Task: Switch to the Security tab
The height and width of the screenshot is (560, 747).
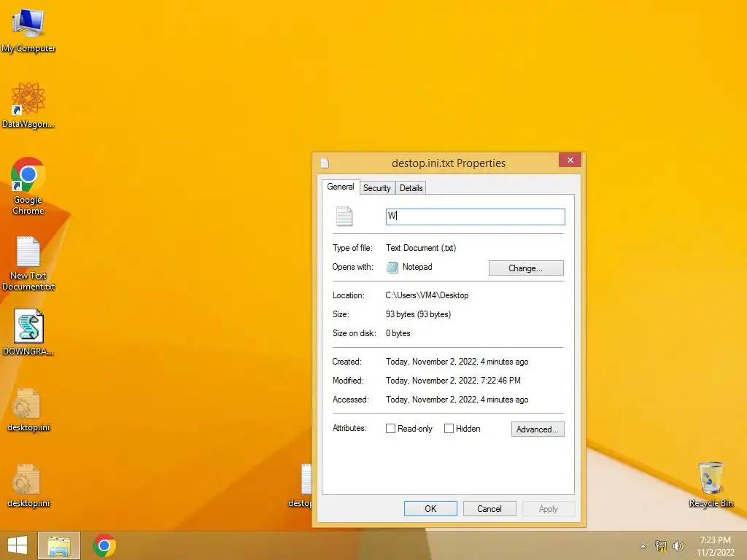Action: (x=377, y=188)
